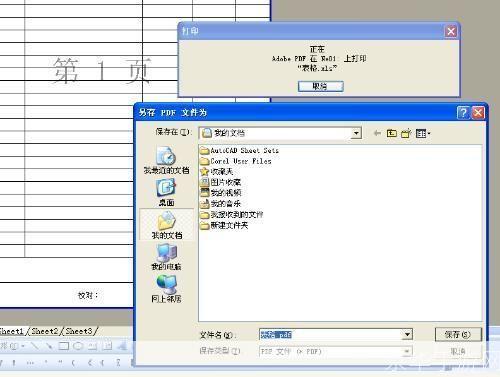Switch to Sheet3 tab in Excel
This screenshot has height=377, width=500.
[79, 331]
